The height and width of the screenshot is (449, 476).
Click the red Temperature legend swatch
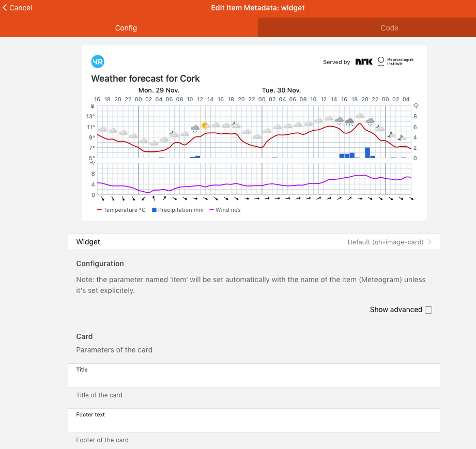(100, 210)
